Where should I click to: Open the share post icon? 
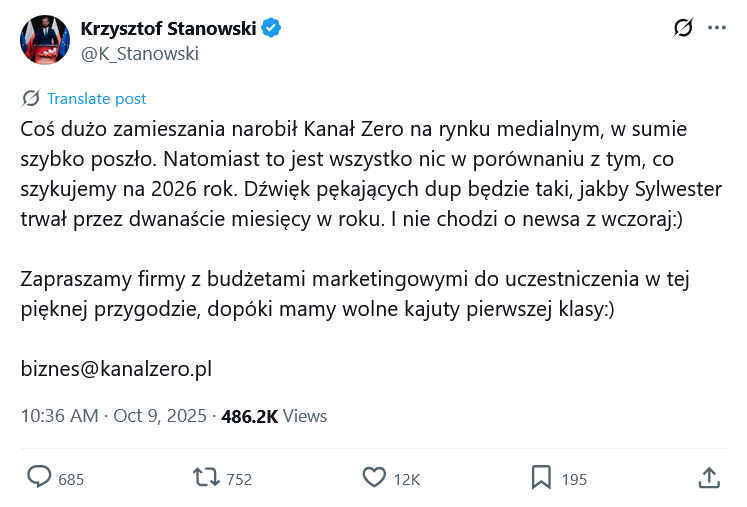point(708,478)
